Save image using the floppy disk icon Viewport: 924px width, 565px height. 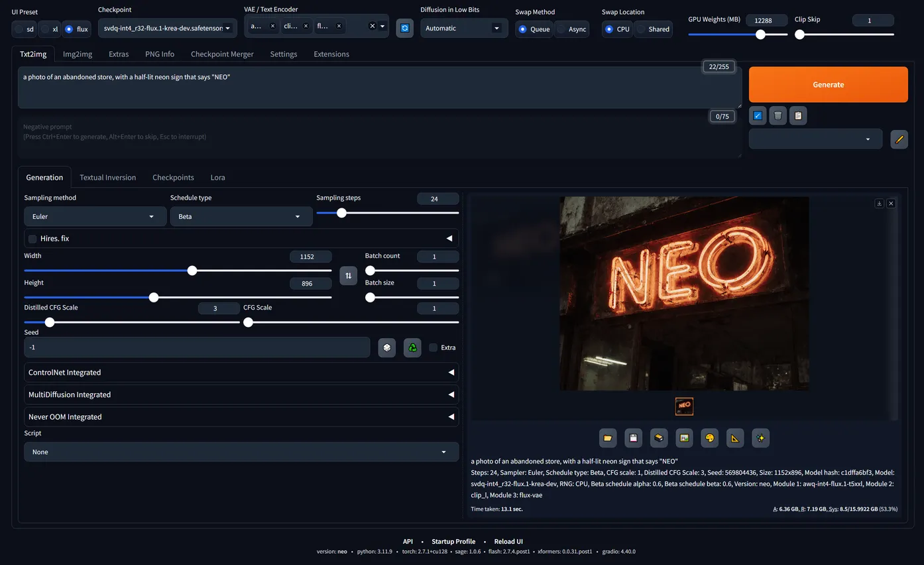(x=633, y=438)
